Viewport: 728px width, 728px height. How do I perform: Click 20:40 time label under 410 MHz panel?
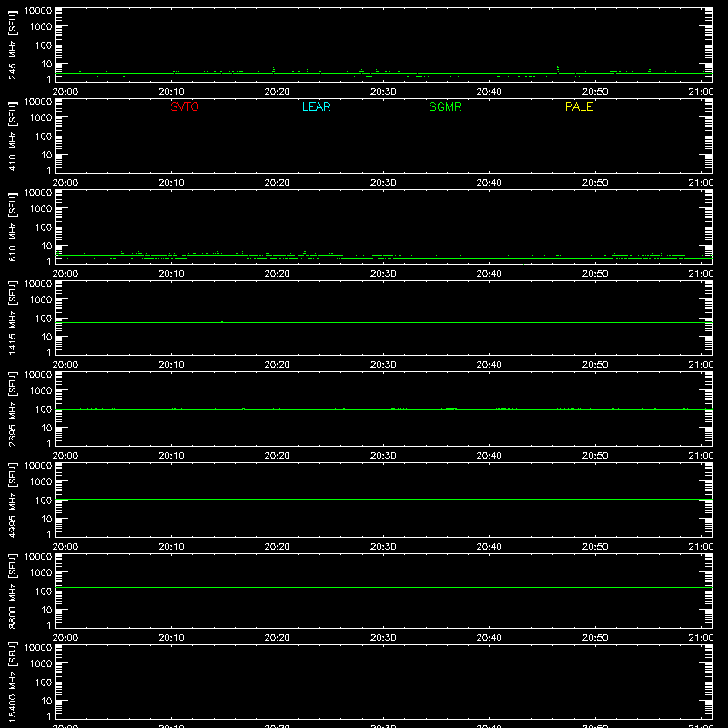[x=489, y=183]
